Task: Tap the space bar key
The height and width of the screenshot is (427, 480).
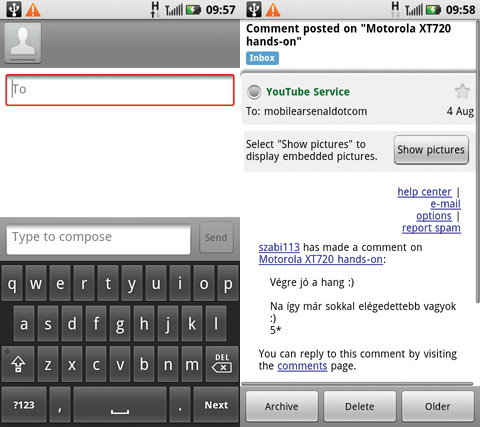Action: [120, 404]
